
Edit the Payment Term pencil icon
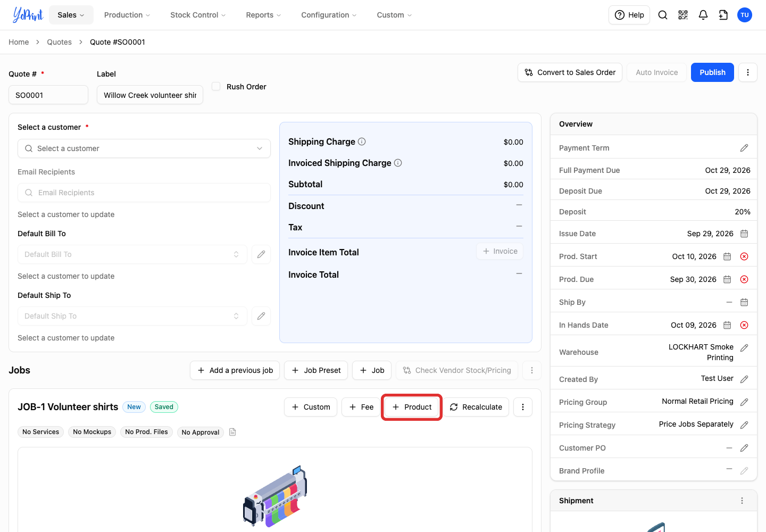click(x=744, y=148)
